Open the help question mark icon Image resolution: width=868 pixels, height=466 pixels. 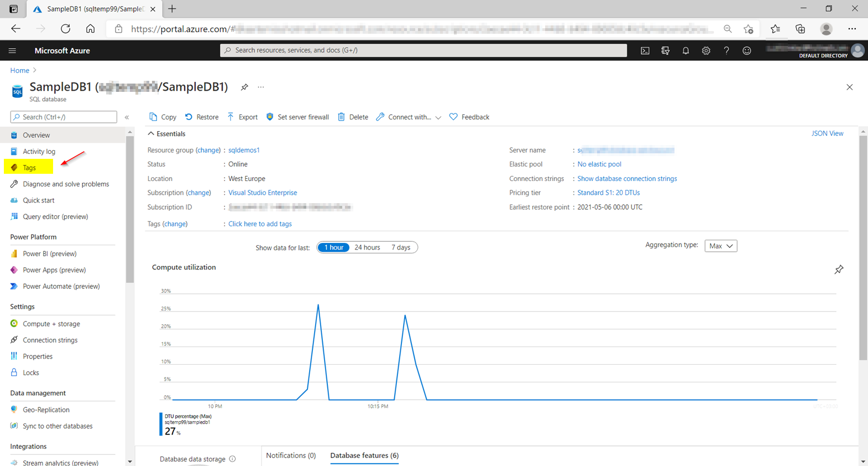[x=726, y=50]
